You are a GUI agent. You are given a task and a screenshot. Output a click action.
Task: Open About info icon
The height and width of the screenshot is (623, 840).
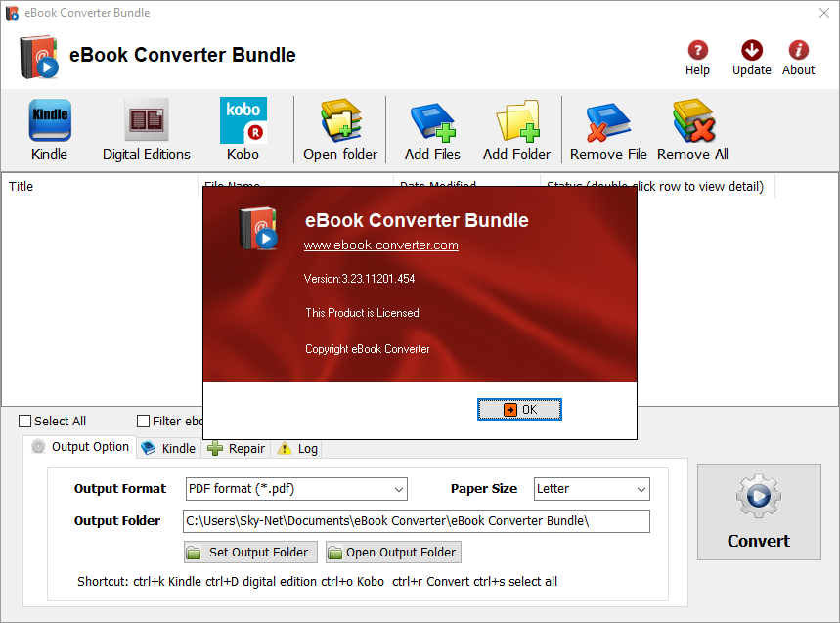798,50
